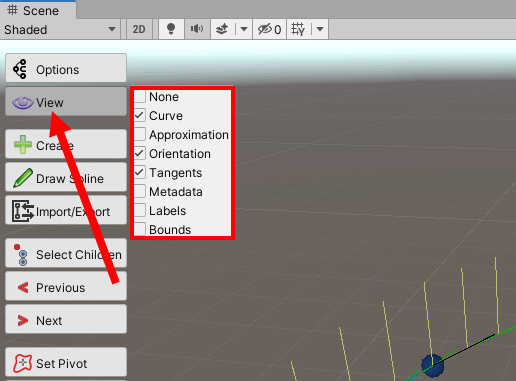Toggle scene effects (skybox, fog) icon

pos(222,29)
